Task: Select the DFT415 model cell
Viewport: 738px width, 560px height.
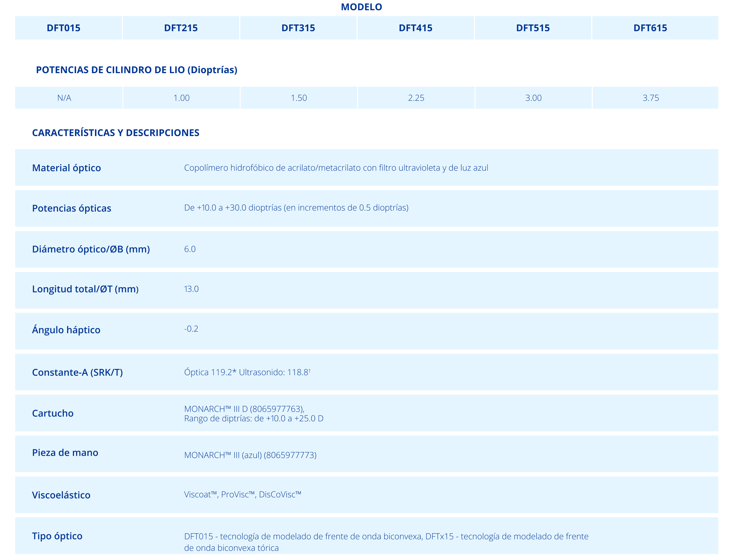Action: click(x=416, y=28)
